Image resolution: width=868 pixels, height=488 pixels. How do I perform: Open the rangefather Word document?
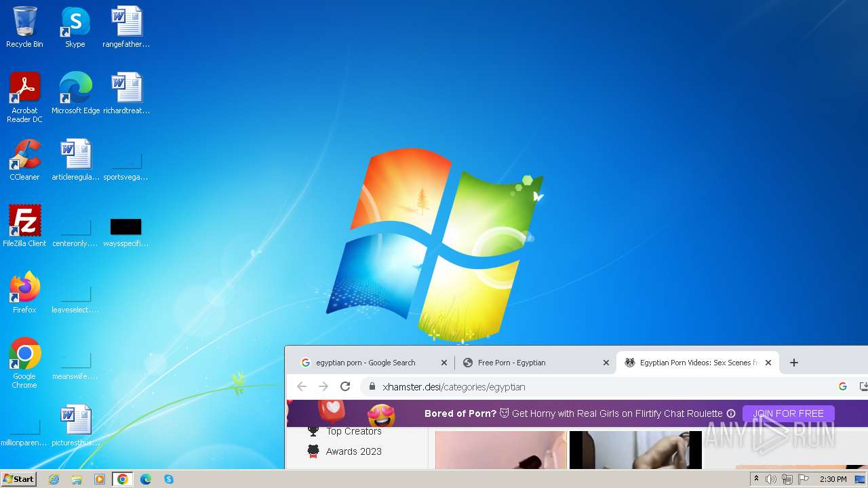[126, 28]
